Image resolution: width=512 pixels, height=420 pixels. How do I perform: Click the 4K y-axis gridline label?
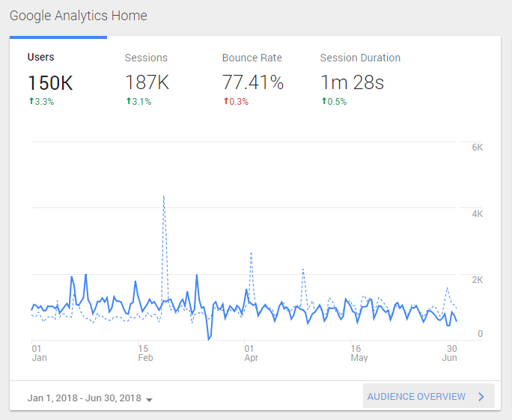[477, 214]
